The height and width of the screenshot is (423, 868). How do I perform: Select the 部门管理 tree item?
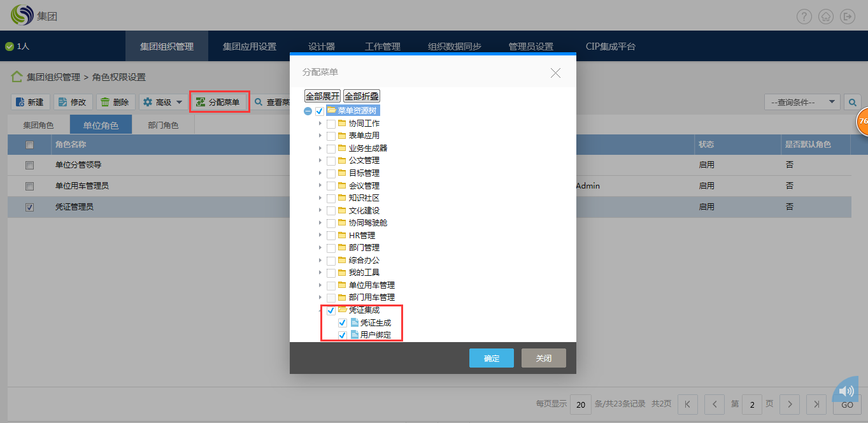(x=364, y=248)
